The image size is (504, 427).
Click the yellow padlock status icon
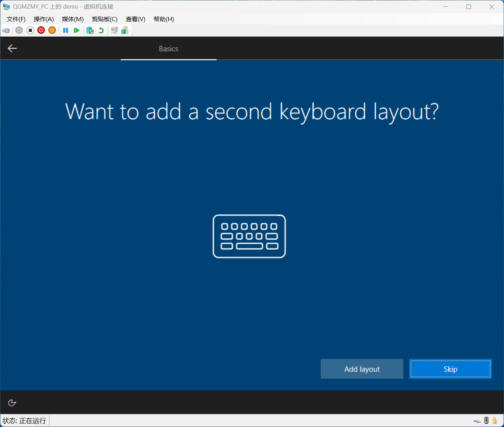coord(495,420)
